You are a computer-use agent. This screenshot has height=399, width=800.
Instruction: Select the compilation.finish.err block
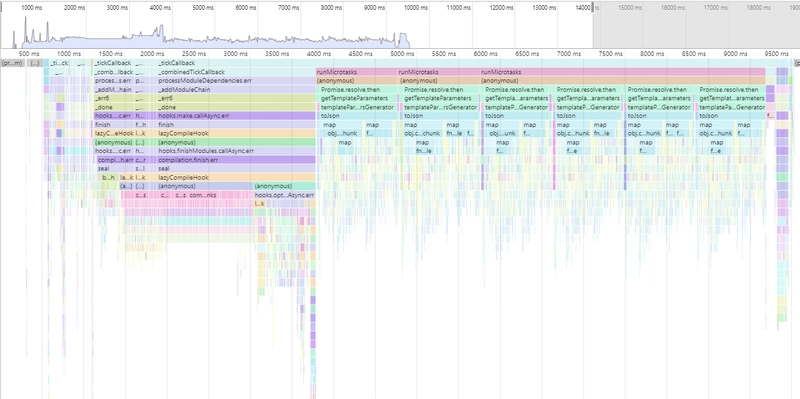[236, 160]
